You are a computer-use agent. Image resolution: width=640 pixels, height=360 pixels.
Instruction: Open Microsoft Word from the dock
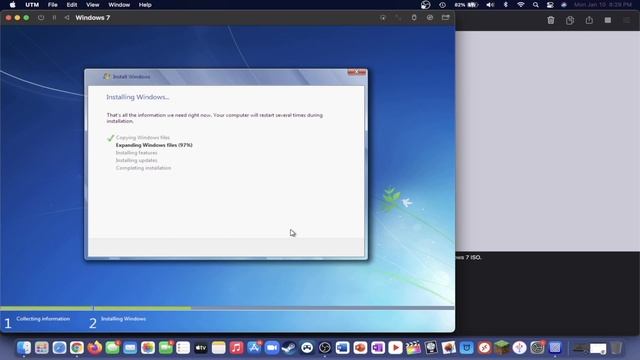pos(342,348)
